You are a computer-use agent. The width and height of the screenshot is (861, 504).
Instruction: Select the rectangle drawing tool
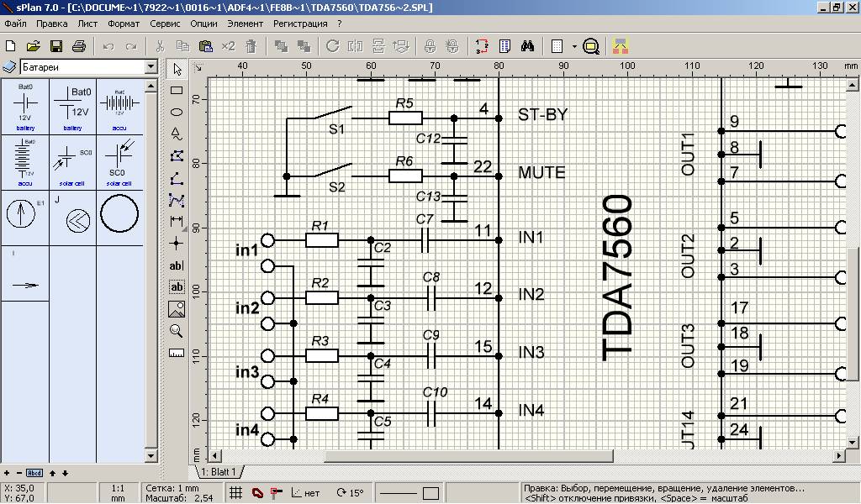(177, 90)
